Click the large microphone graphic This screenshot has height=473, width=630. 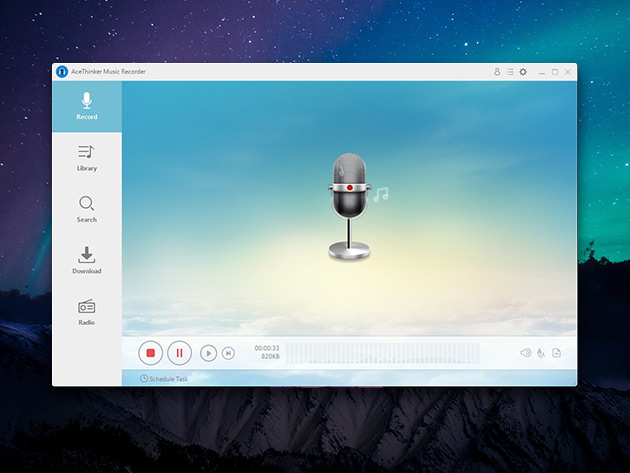pyautogui.click(x=350, y=206)
